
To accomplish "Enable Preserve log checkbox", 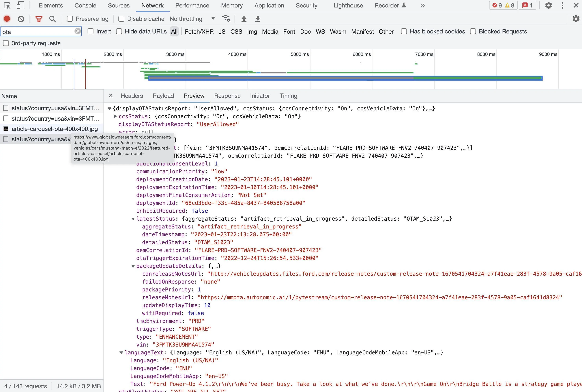I will (x=70, y=19).
